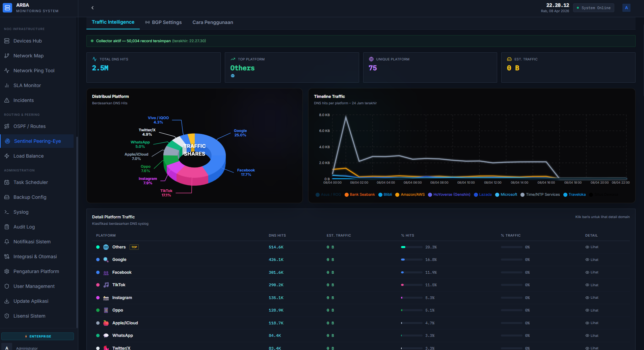Toggle Amazon/AWS legend entry
The image size is (644, 350).
pyautogui.click(x=410, y=194)
